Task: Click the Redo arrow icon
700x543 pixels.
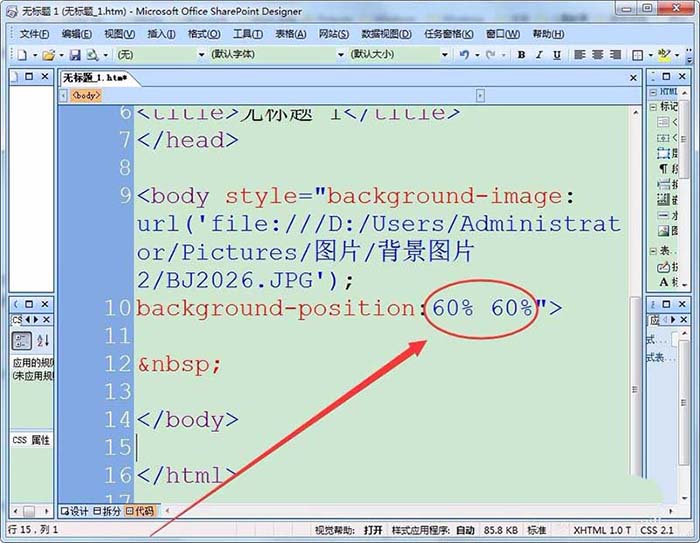Action: click(490, 54)
